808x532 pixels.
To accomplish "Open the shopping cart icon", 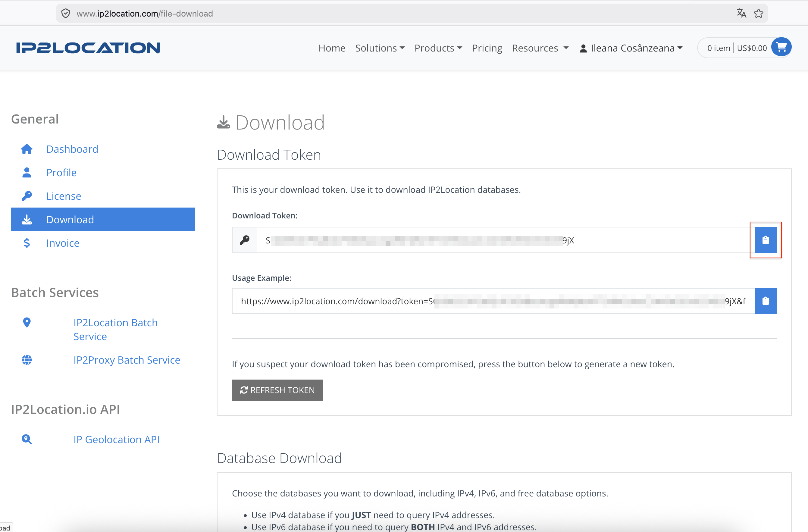I will coord(781,47).
